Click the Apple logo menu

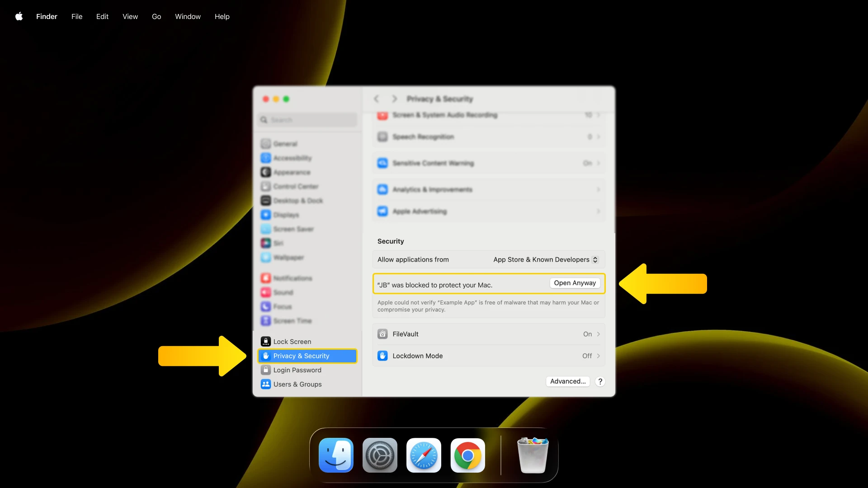click(x=19, y=17)
